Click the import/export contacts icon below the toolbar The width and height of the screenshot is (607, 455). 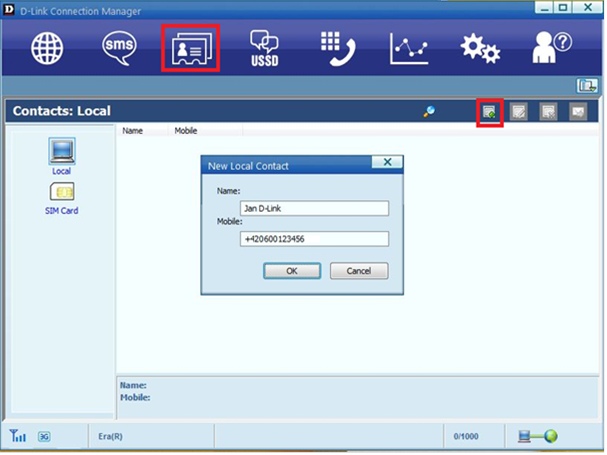[x=587, y=86]
